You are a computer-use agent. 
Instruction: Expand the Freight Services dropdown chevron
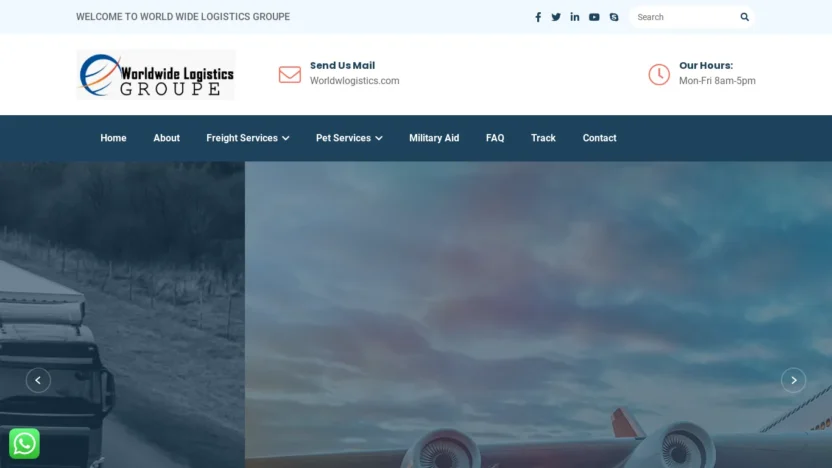(x=286, y=138)
